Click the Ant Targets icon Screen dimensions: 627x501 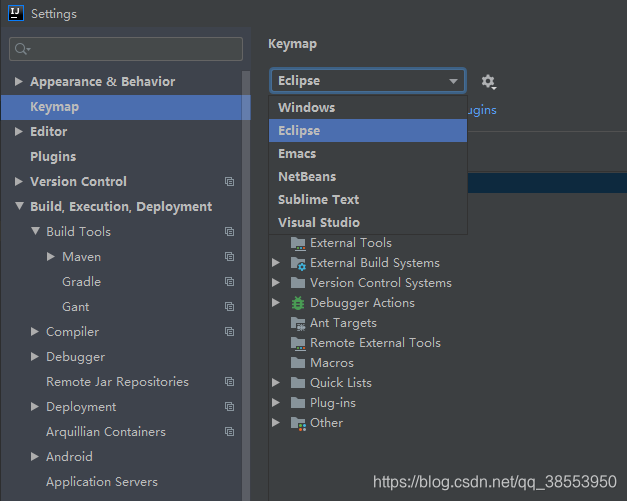click(x=298, y=323)
